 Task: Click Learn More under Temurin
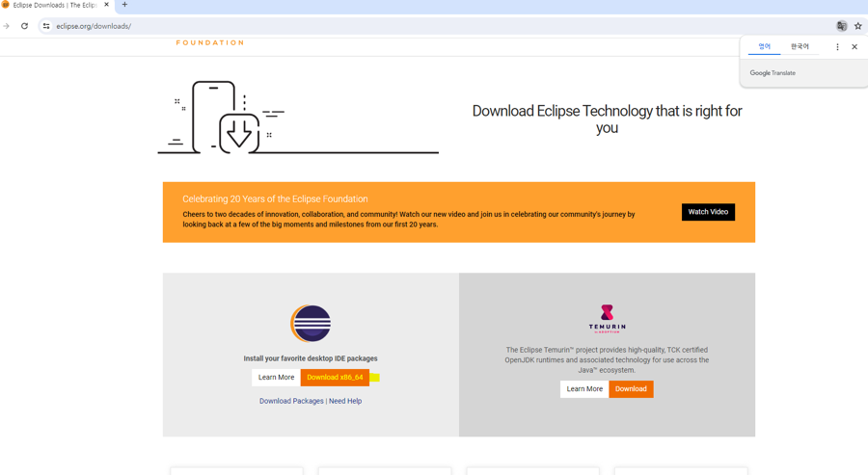point(584,388)
